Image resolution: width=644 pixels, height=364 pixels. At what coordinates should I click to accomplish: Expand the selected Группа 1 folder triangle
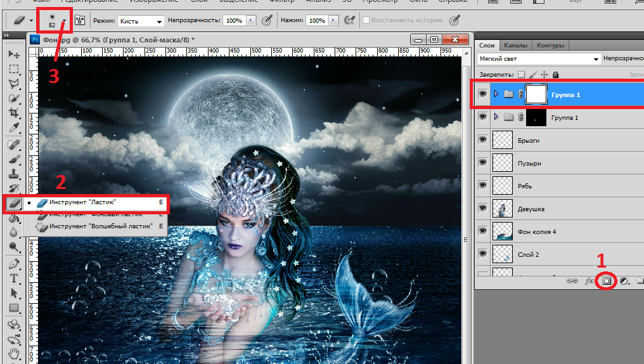click(x=496, y=94)
